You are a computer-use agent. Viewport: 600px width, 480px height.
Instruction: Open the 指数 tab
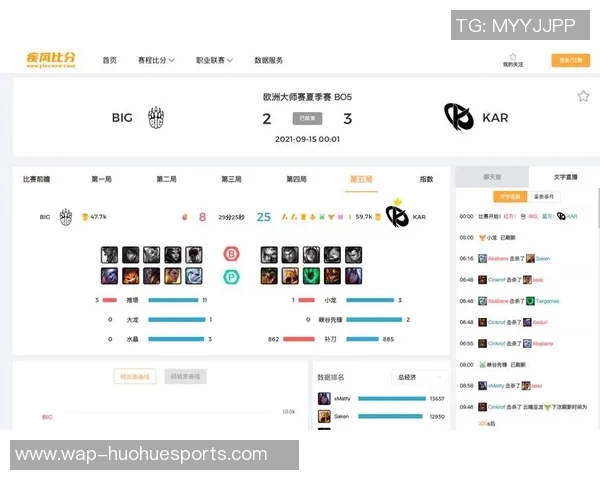[426, 179]
